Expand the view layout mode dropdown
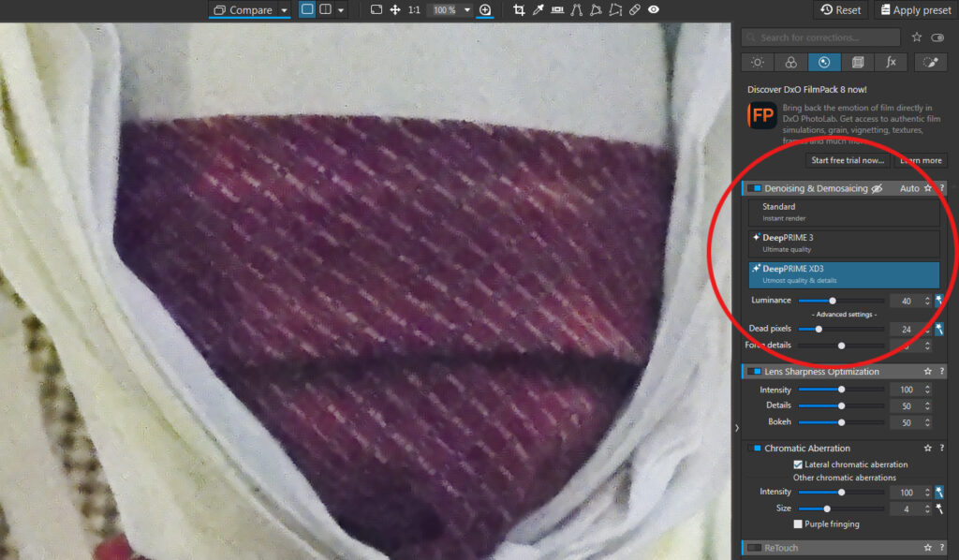Viewport: 959px width, 560px height. point(341,10)
